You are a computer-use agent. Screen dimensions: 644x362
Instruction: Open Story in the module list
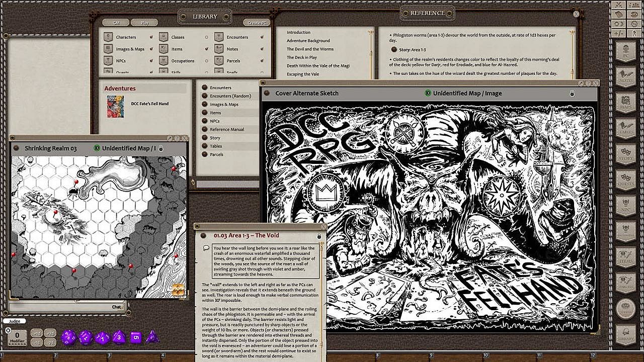point(215,138)
